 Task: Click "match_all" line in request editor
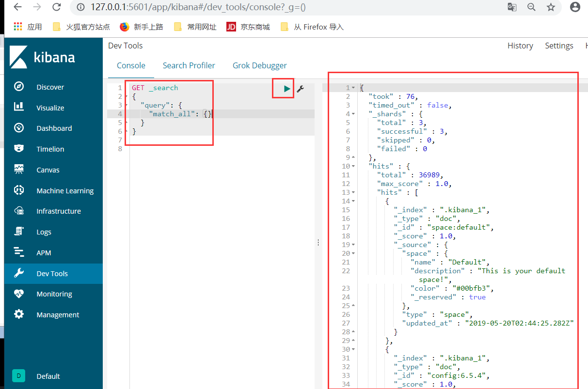pos(181,114)
